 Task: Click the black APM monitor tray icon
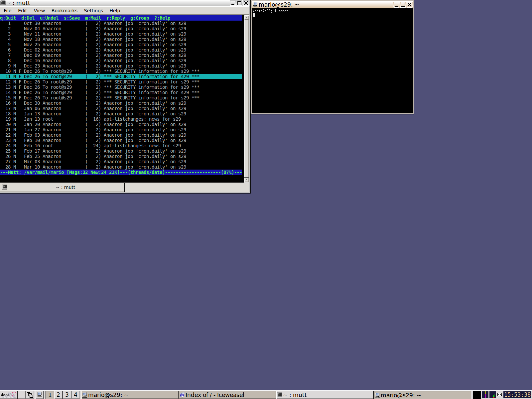[x=477, y=395]
